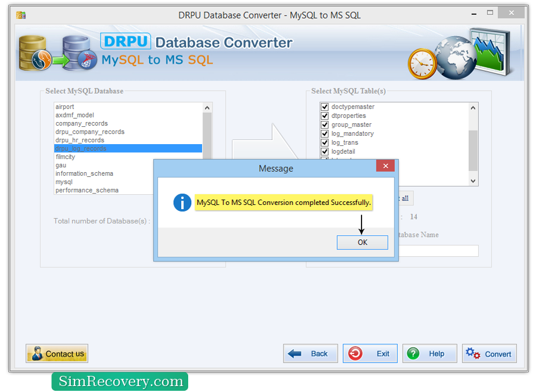
Task: Click the success message text
Action: (283, 203)
